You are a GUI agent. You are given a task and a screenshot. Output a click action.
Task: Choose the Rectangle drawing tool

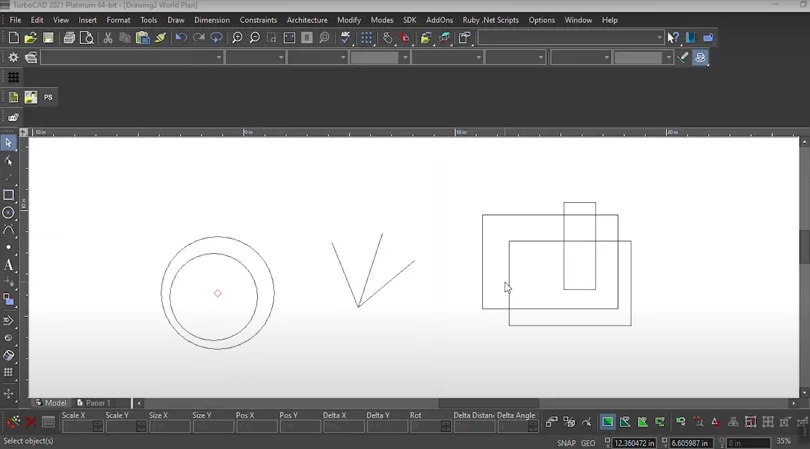click(9, 195)
